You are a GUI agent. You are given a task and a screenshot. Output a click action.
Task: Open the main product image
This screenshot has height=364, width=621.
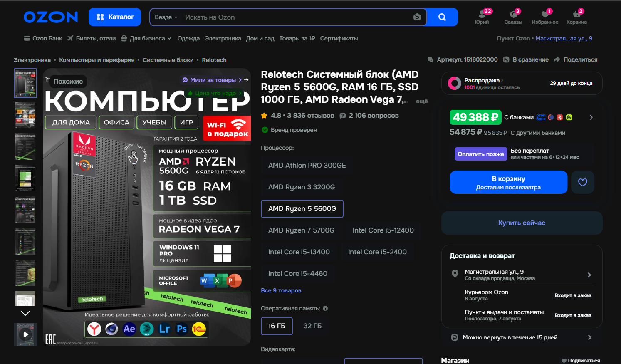(147, 207)
